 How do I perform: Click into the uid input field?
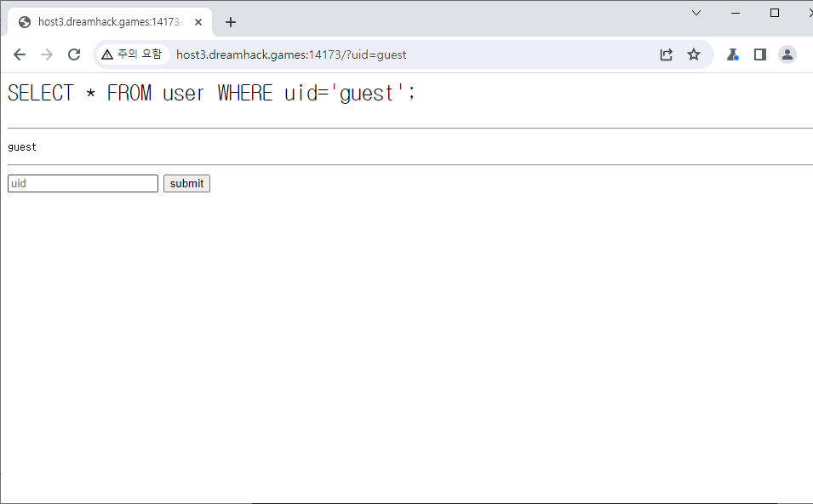[83, 183]
